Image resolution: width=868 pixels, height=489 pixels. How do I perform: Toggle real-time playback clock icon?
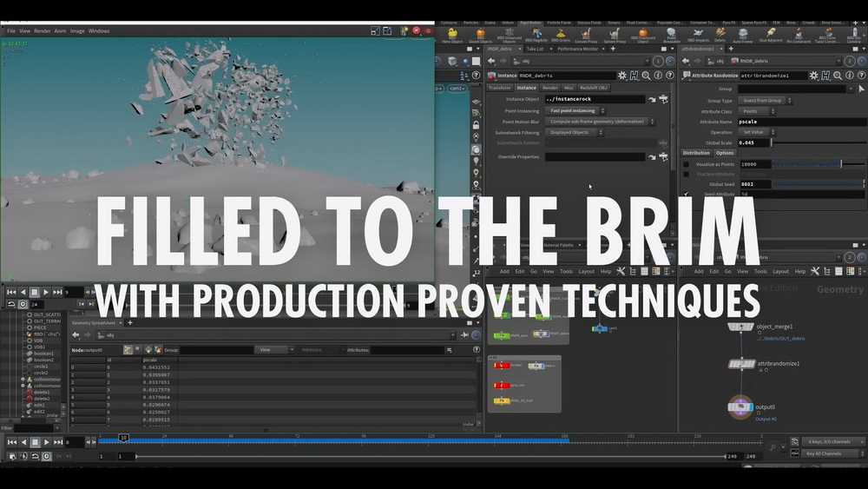tap(47, 456)
